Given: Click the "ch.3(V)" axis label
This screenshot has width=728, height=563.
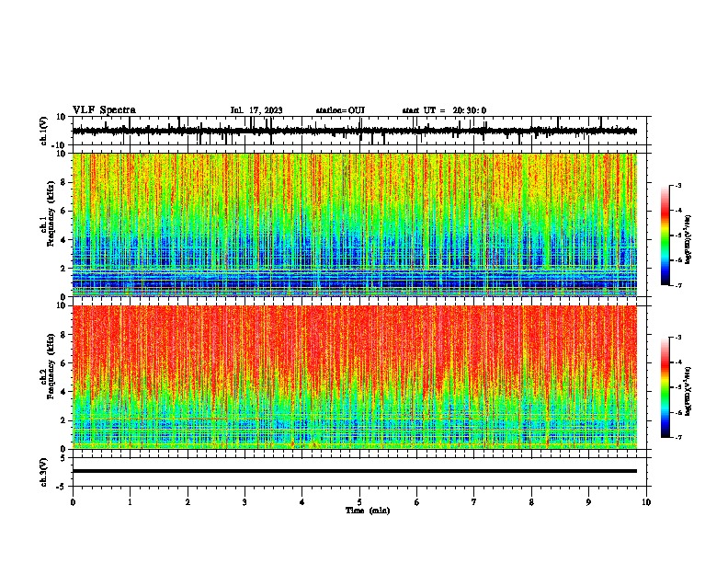Looking at the screenshot, I should click(44, 472).
